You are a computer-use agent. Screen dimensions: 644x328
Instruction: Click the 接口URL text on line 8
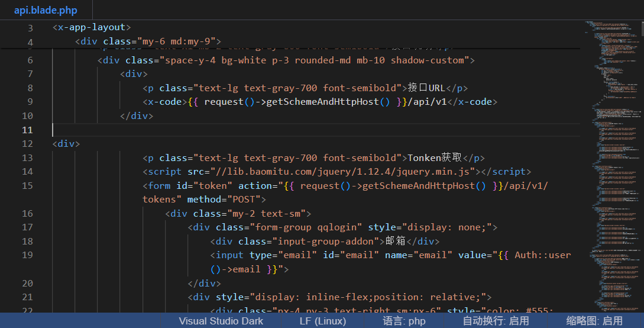[426, 88]
